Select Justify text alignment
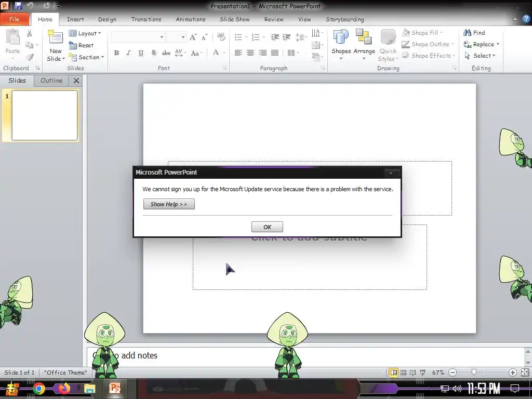Screen dimensions: 532x399 [275, 53]
